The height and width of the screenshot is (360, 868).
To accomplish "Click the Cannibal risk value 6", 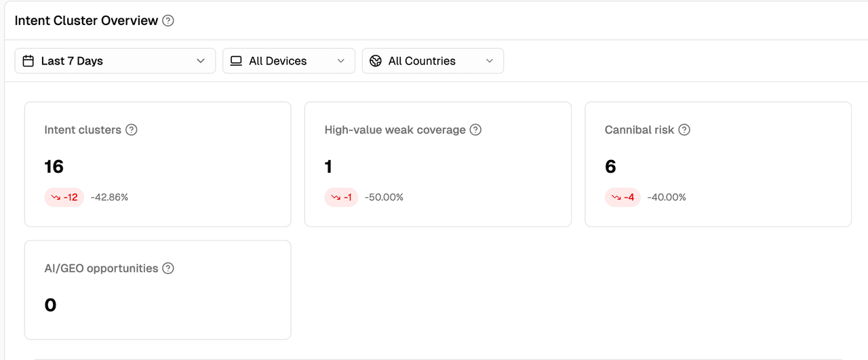I will tap(610, 167).
